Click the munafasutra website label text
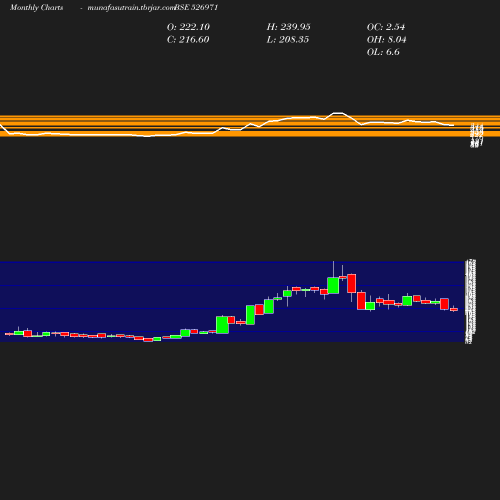 [x=131, y=8]
